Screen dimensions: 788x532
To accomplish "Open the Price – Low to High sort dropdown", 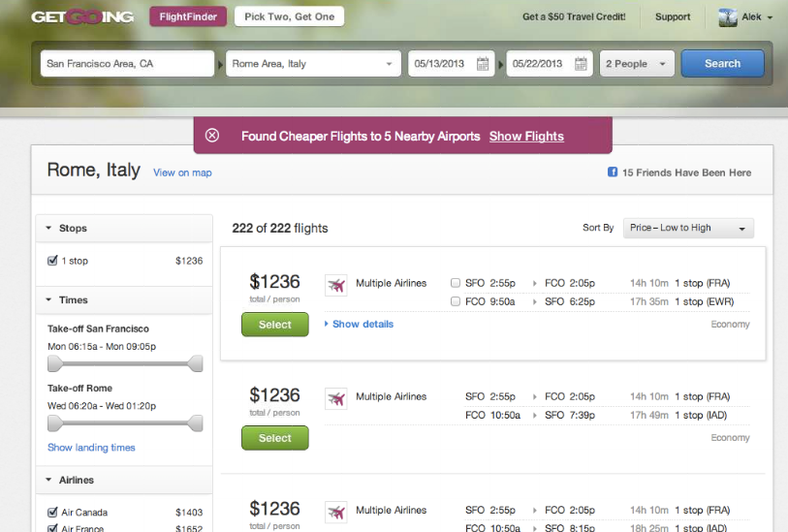I will 688,228.
